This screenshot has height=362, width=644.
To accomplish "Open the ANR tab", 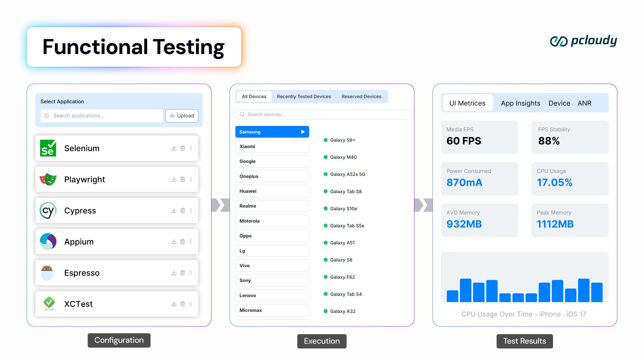I will click(x=584, y=103).
